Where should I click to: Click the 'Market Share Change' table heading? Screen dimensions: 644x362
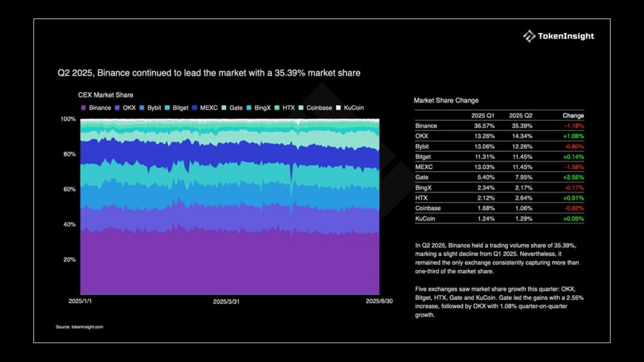click(446, 100)
